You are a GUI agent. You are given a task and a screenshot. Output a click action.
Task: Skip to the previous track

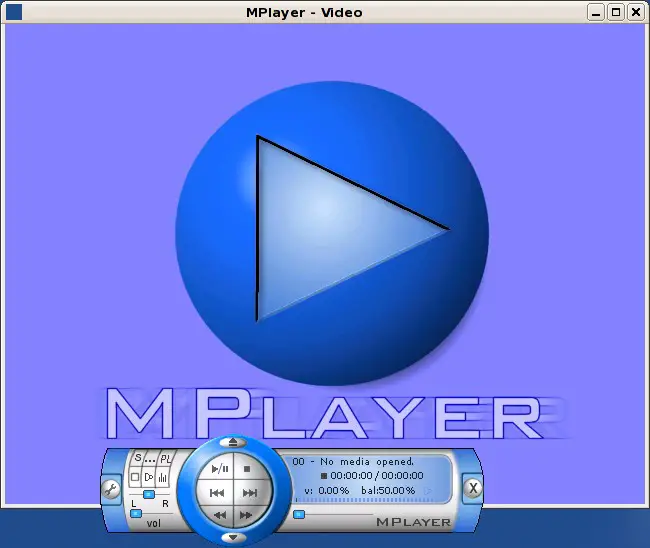point(217,492)
